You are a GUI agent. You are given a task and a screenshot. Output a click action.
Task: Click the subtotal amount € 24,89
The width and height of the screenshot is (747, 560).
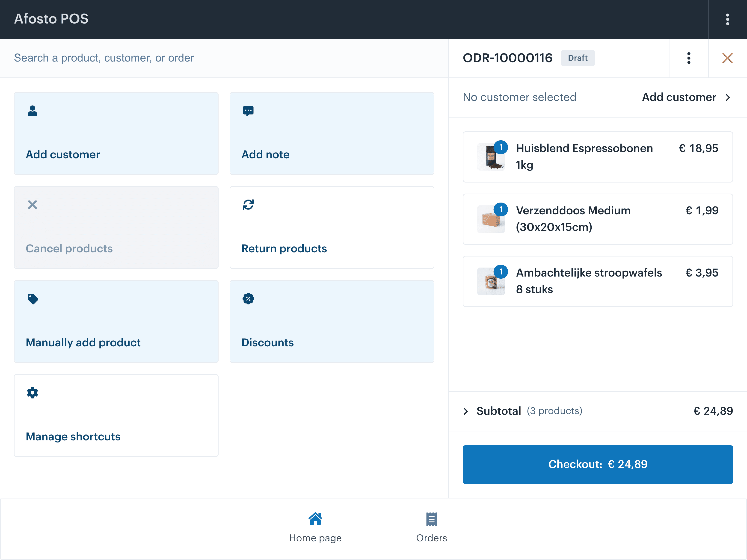point(713,411)
